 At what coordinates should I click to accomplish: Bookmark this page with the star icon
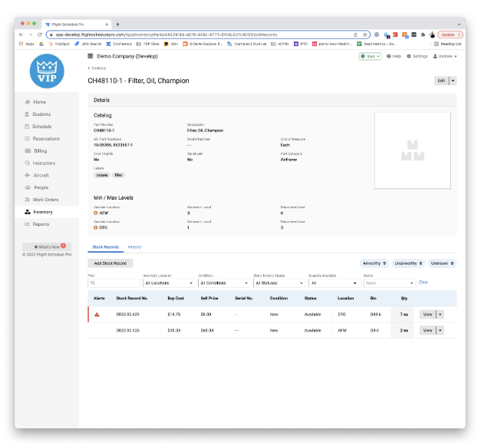pos(365,35)
